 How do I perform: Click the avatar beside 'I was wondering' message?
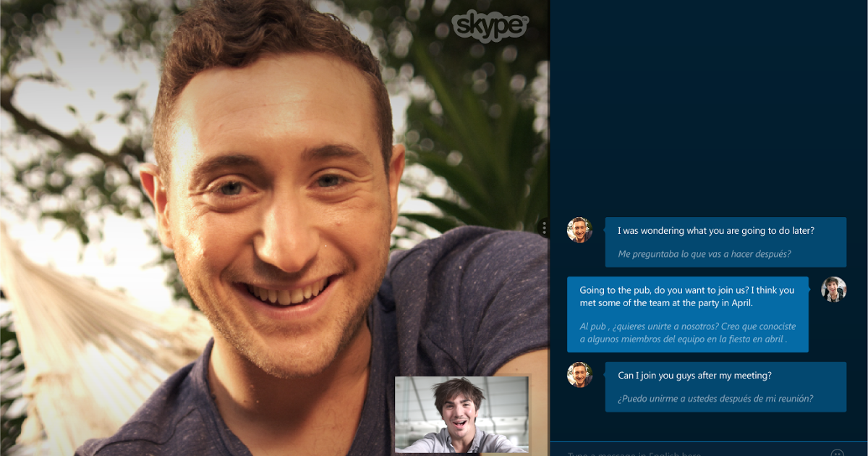[579, 230]
